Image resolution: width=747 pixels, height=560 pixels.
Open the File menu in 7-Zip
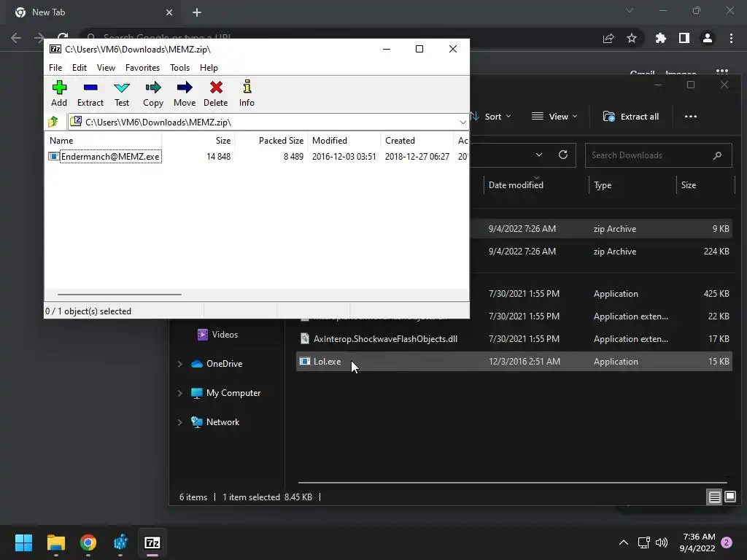[55, 68]
